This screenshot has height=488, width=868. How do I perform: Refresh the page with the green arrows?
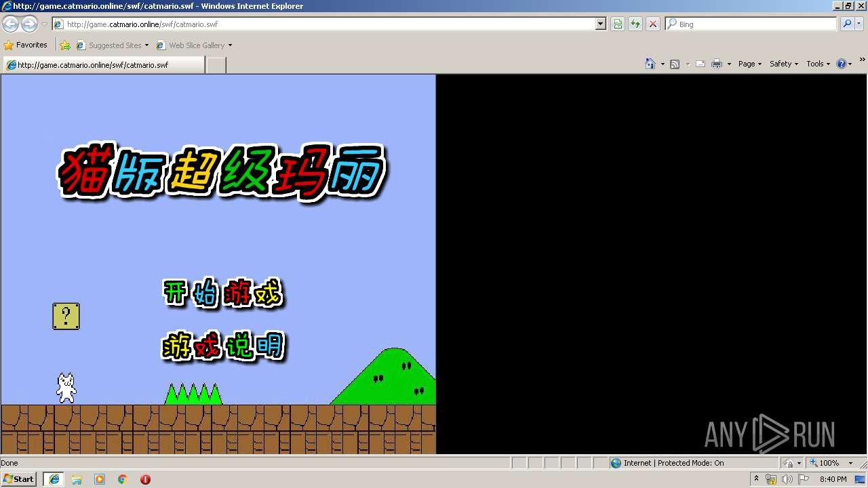click(x=635, y=24)
